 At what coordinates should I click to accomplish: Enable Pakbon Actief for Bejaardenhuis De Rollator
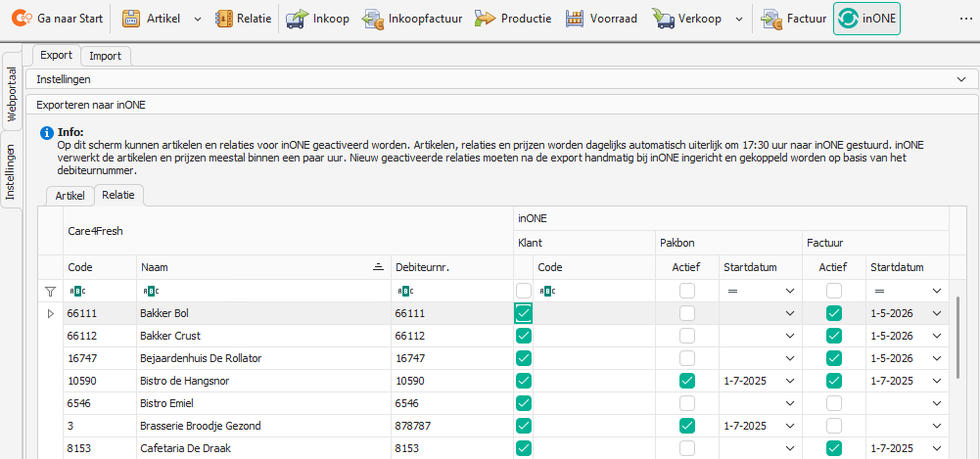point(687,358)
